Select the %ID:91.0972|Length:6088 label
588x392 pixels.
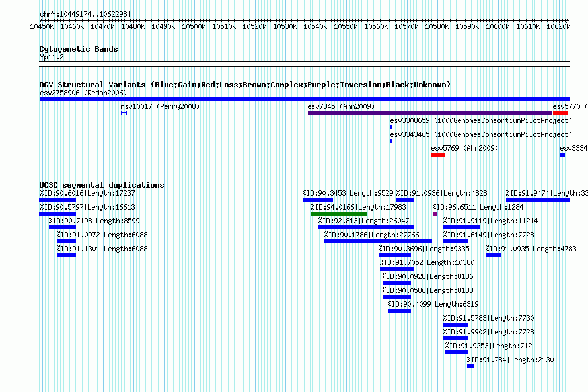(x=102, y=235)
